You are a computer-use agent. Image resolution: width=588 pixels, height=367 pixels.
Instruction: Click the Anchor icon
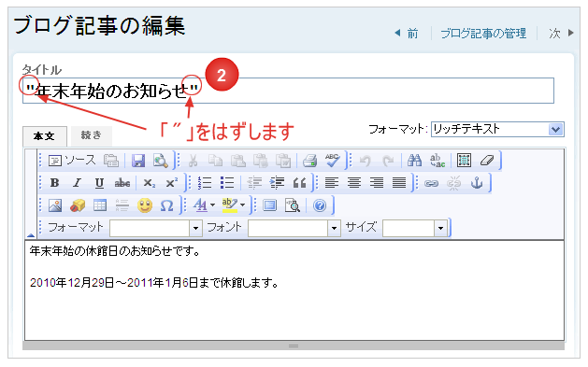pyautogui.click(x=477, y=183)
